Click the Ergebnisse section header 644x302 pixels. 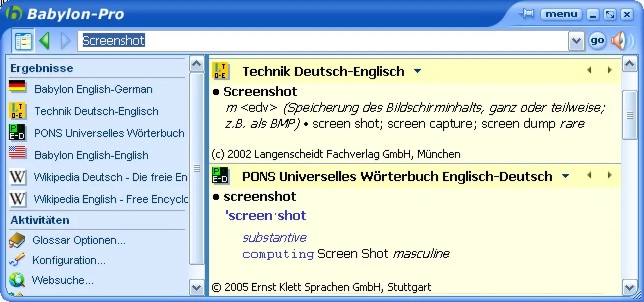(42, 68)
